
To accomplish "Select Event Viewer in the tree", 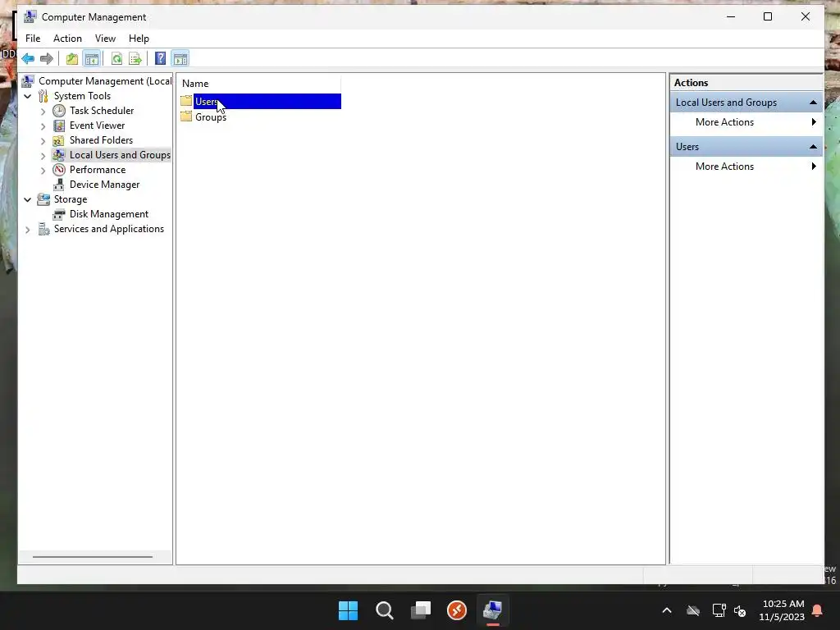I will (x=97, y=126).
